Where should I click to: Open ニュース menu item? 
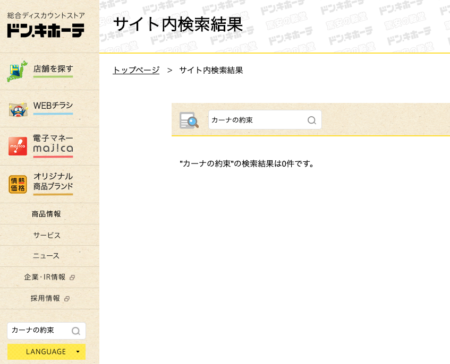coord(46,256)
